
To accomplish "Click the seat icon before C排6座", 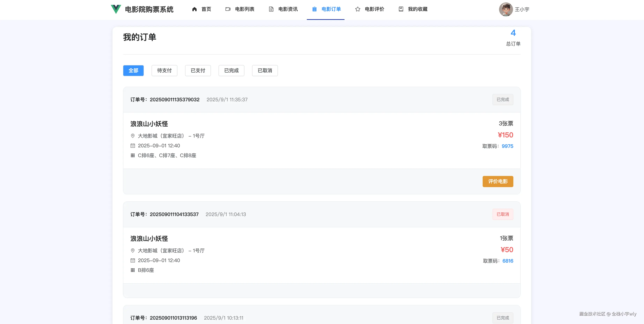I will click(x=133, y=155).
